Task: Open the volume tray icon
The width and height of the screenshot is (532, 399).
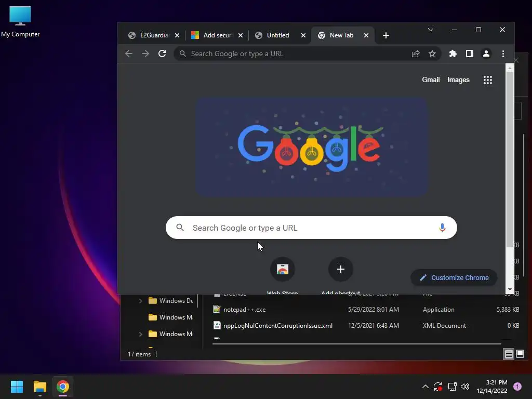Action: (465, 387)
